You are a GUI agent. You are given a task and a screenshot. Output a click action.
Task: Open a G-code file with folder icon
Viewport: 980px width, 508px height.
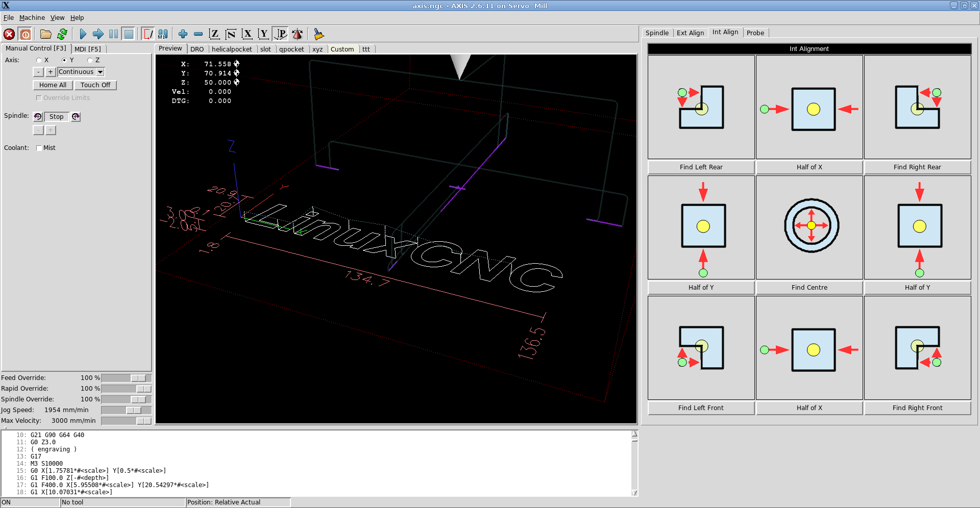click(x=46, y=34)
